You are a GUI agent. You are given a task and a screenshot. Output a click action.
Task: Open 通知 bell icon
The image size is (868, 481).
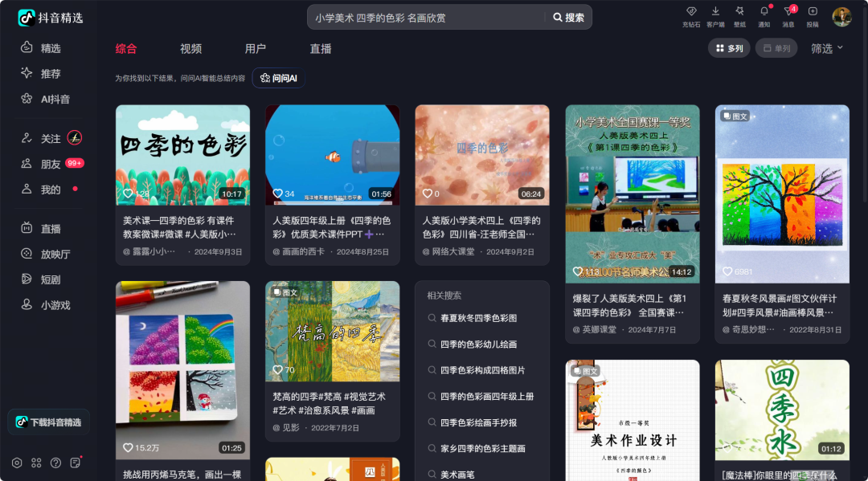[x=764, y=11]
